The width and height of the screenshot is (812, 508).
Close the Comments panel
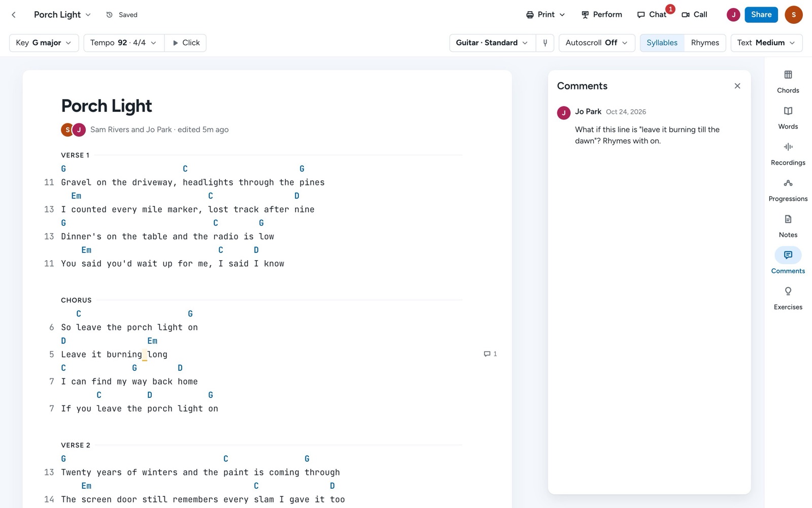click(x=737, y=86)
